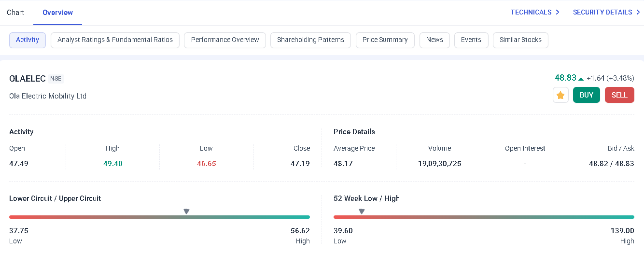
Task: View the Events section
Action: [471, 40]
